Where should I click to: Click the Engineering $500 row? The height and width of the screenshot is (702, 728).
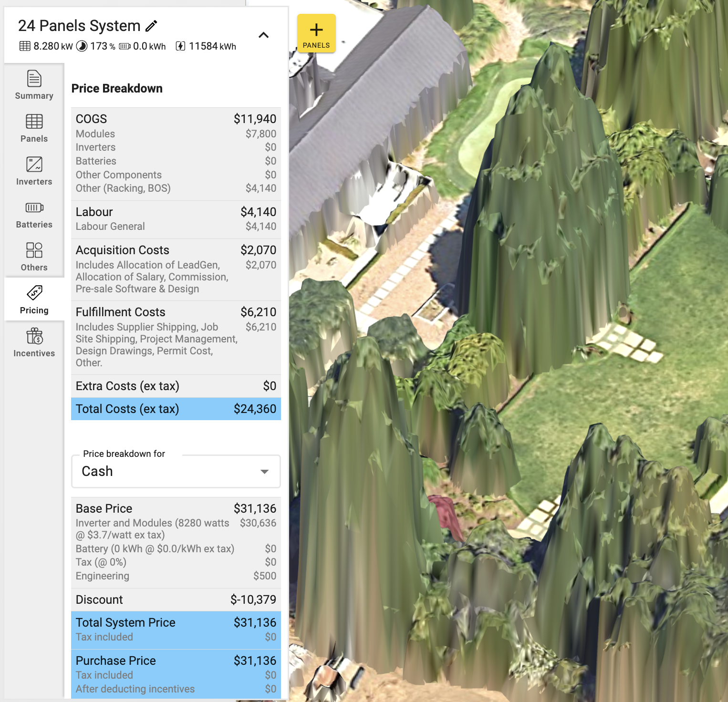point(176,576)
